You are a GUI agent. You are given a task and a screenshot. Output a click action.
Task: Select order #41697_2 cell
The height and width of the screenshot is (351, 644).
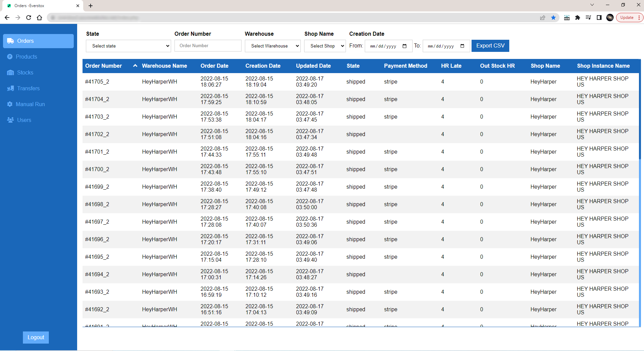click(97, 222)
